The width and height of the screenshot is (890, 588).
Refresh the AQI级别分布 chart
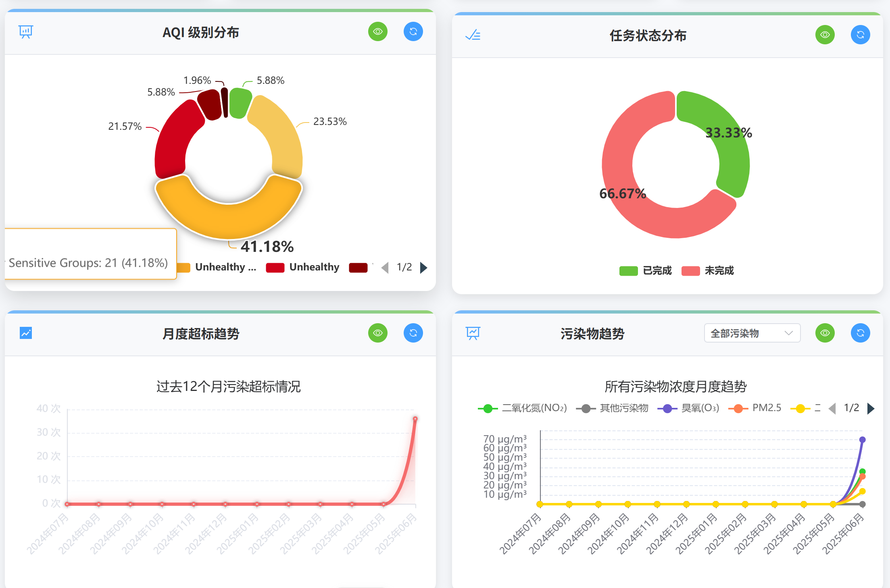click(413, 32)
